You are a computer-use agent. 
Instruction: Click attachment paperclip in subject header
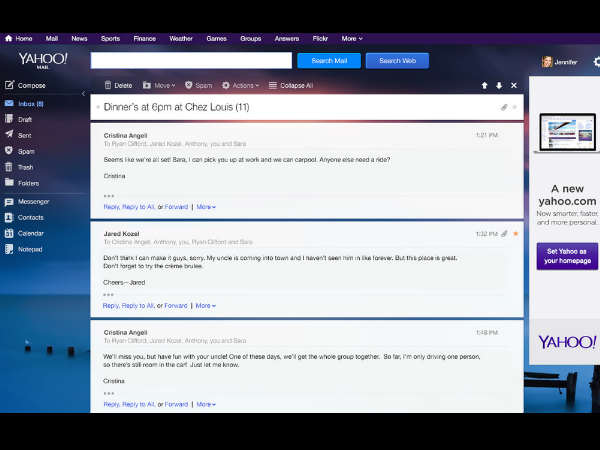point(504,108)
